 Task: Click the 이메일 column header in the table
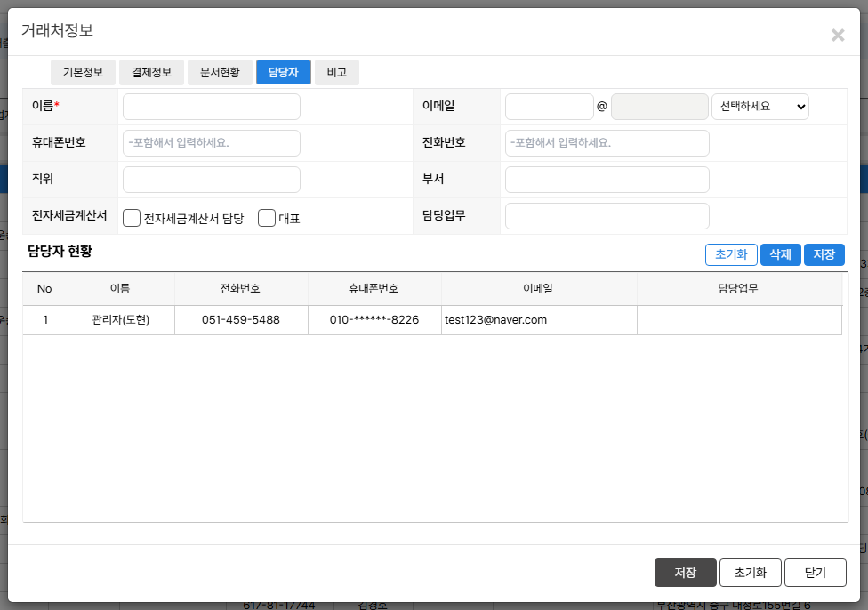[539, 289]
